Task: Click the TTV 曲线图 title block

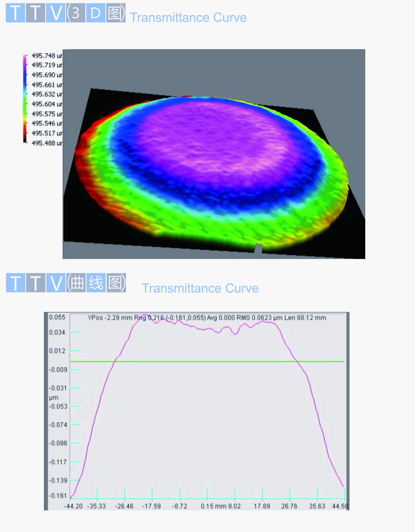Action: [66, 283]
